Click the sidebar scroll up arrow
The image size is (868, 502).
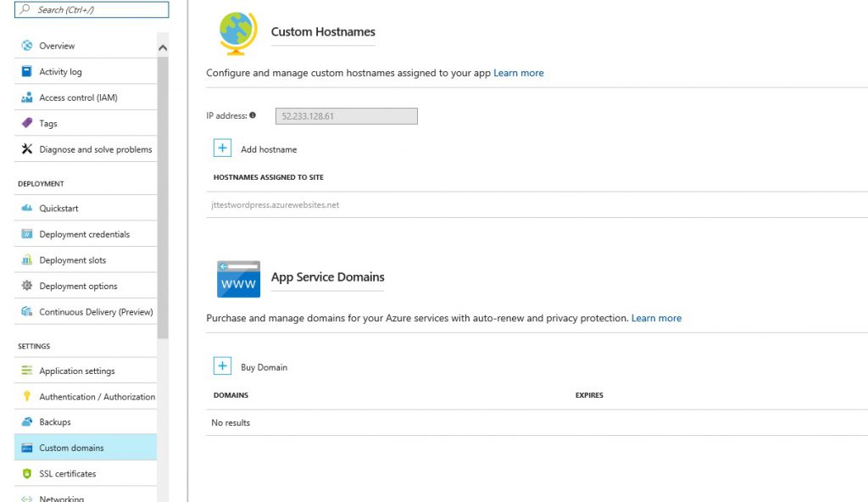coord(163,48)
